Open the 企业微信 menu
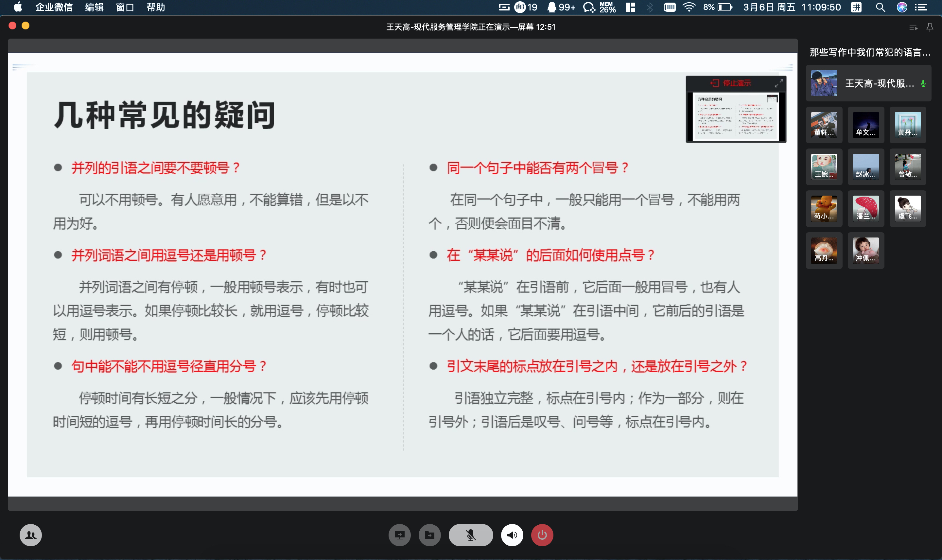 point(54,7)
